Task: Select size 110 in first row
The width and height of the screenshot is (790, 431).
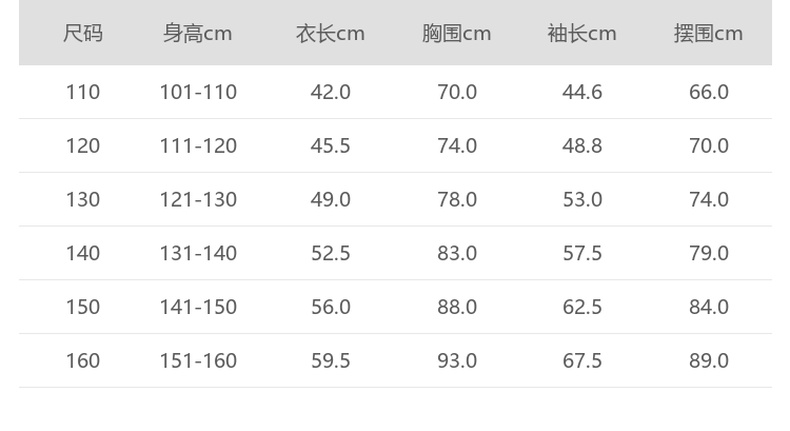Action: [x=83, y=92]
